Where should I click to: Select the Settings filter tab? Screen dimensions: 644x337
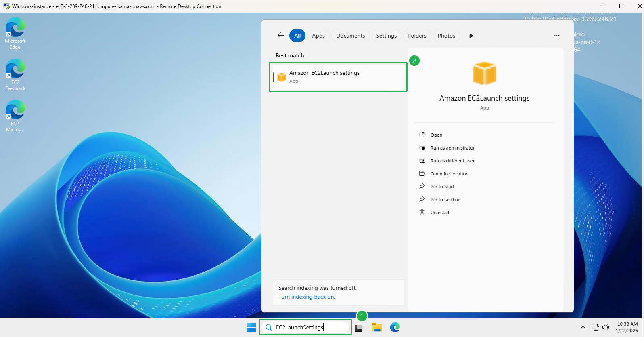click(386, 36)
